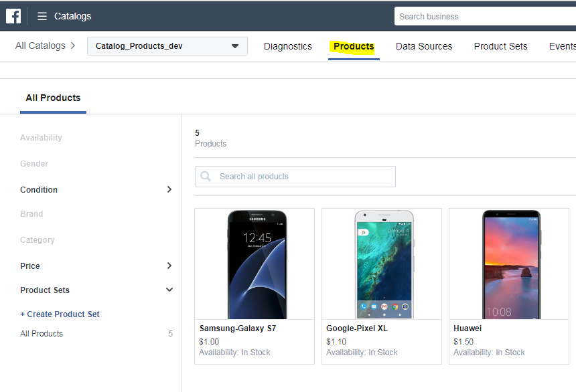Click + Create Product Set link
576x392 pixels.
coord(60,314)
